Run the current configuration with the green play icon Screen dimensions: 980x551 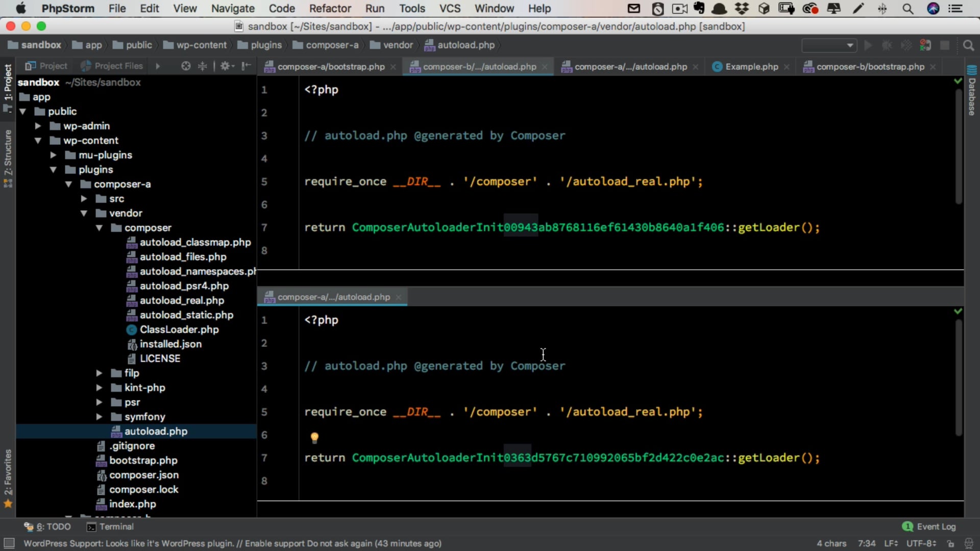pos(868,45)
